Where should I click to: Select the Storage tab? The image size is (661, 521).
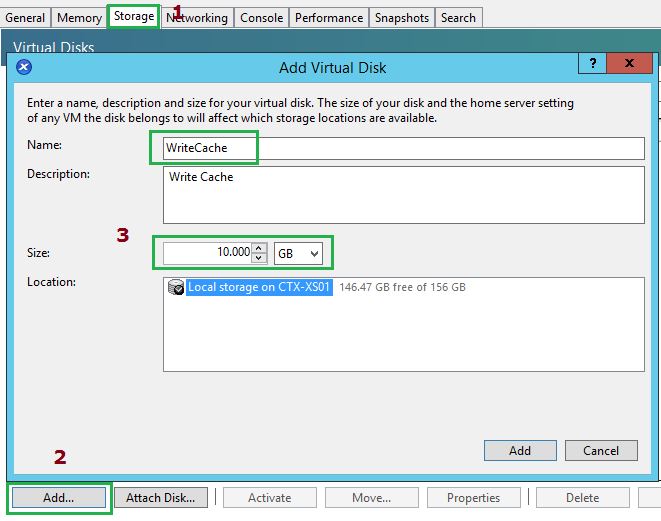click(133, 17)
